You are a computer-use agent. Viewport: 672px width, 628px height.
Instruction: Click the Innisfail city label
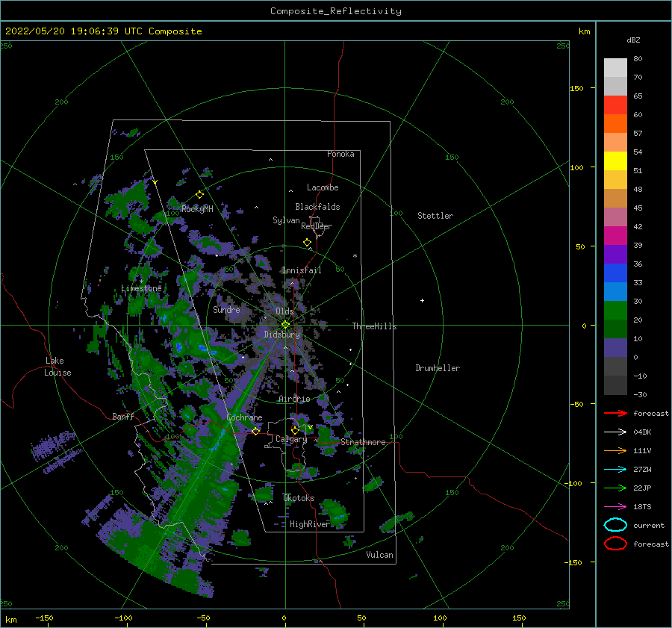coord(302,270)
